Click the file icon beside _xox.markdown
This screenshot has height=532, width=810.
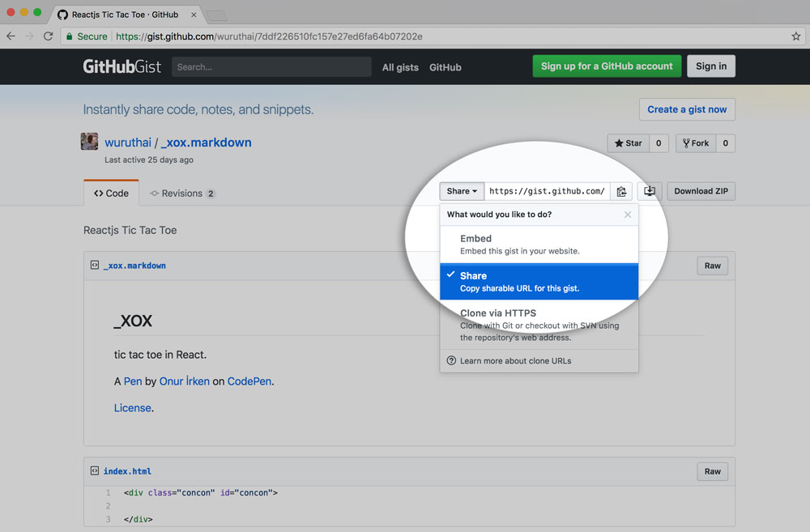(95, 265)
